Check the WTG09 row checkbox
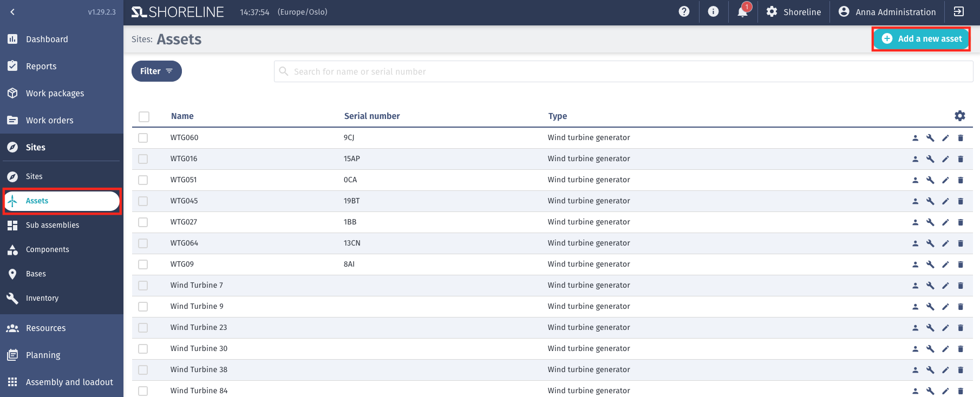This screenshot has width=980, height=397. click(x=143, y=264)
